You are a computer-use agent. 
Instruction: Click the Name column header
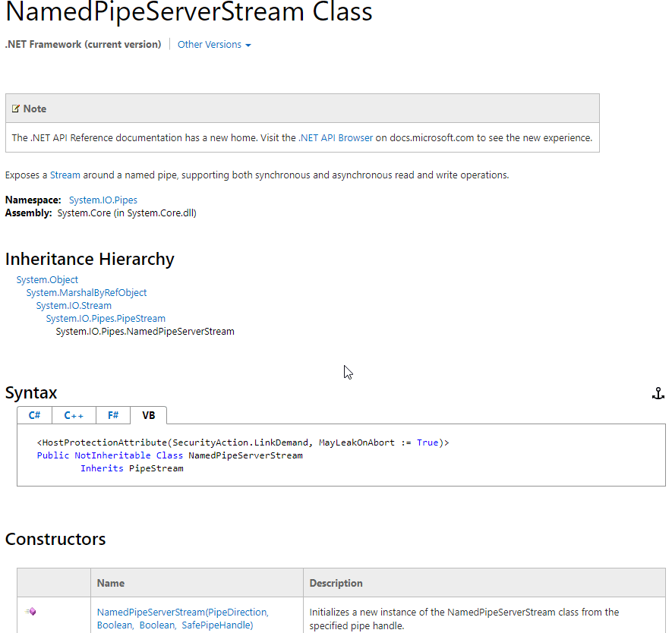pyautogui.click(x=111, y=583)
